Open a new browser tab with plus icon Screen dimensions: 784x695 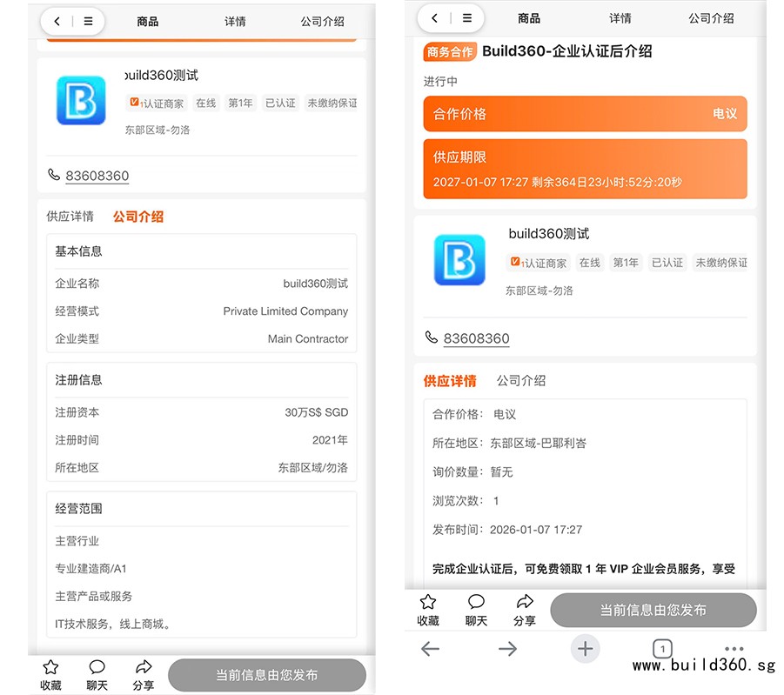click(x=585, y=648)
